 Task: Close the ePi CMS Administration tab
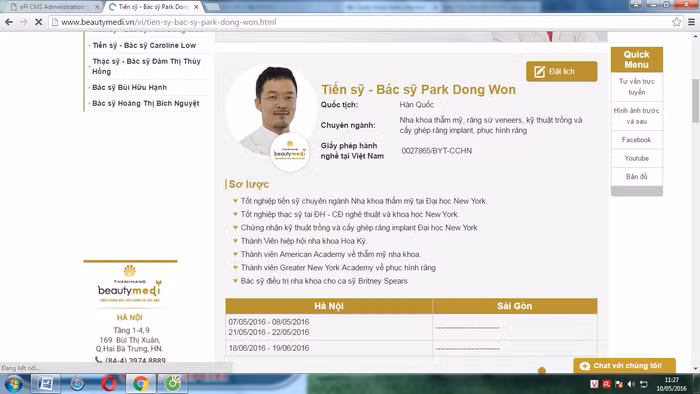[x=97, y=7]
